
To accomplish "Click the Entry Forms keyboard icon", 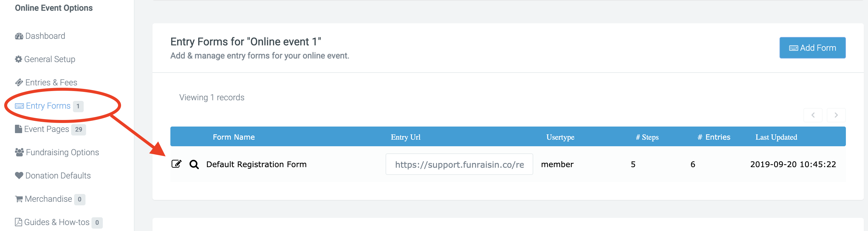I will point(19,106).
